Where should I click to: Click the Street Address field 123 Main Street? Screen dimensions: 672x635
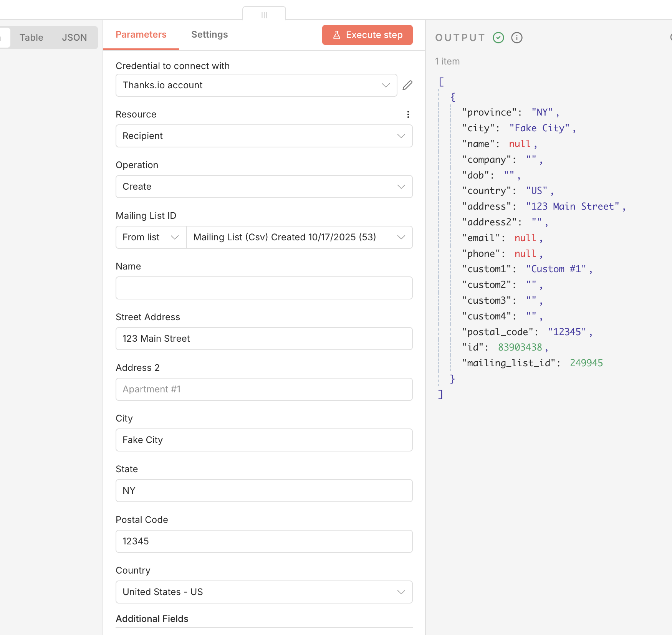[x=264, y=339]
